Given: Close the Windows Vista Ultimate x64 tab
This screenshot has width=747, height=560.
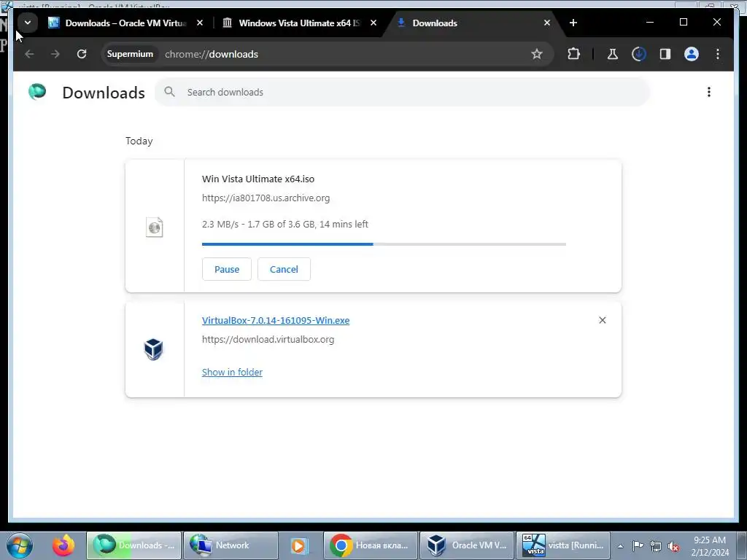Looking at the screenshot, I should (373, 23).
